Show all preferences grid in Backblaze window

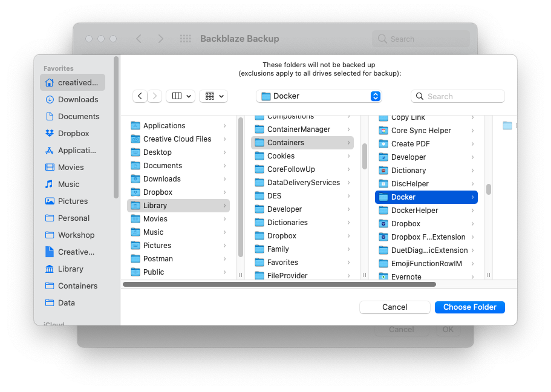pyautogui.click(x=186, y=39)
